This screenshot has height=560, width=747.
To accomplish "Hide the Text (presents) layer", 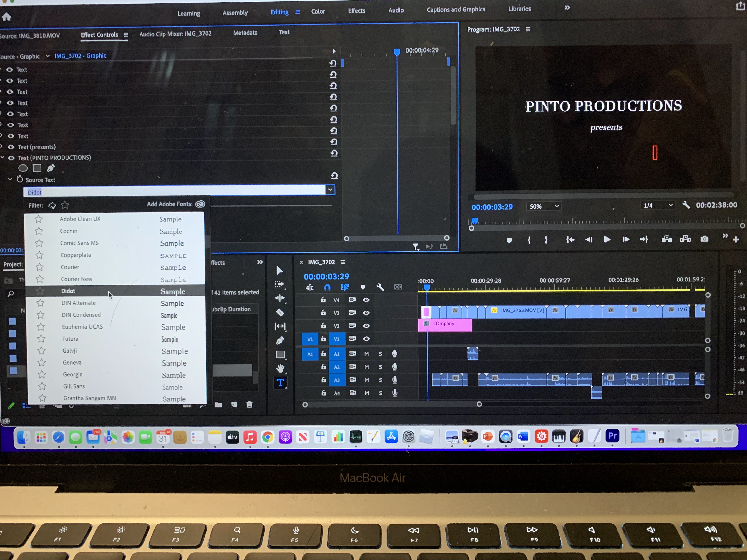I will tap(11, 147).
